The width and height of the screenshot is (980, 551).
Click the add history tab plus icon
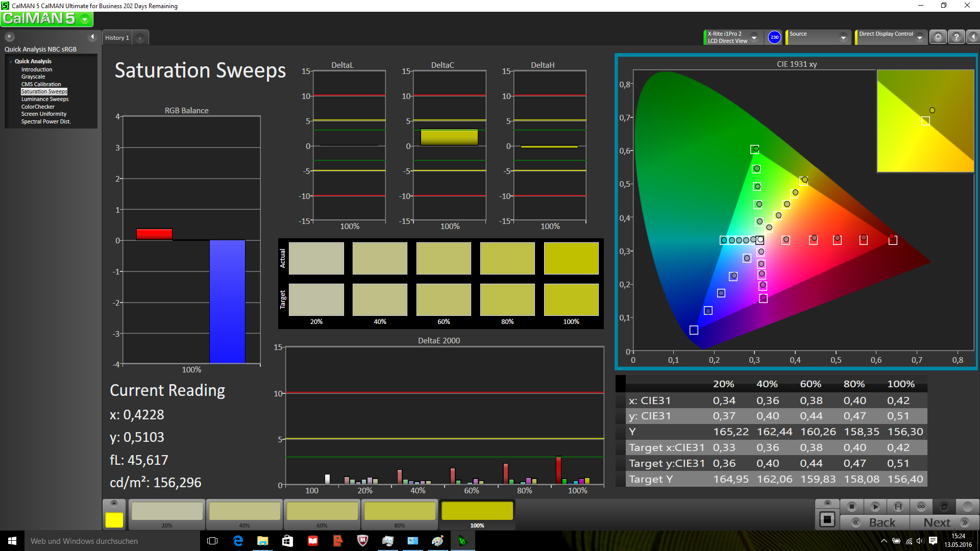coord(140,38)
